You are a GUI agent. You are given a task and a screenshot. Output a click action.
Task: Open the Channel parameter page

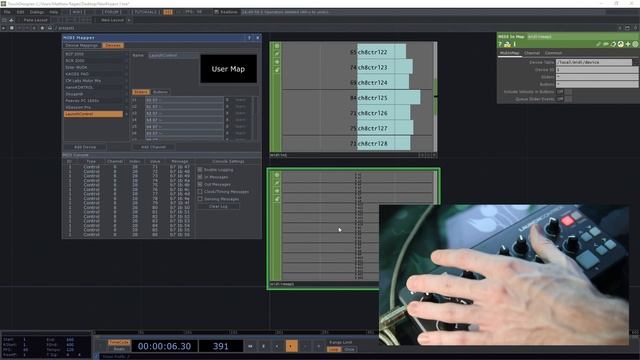[x=532, y=53]
